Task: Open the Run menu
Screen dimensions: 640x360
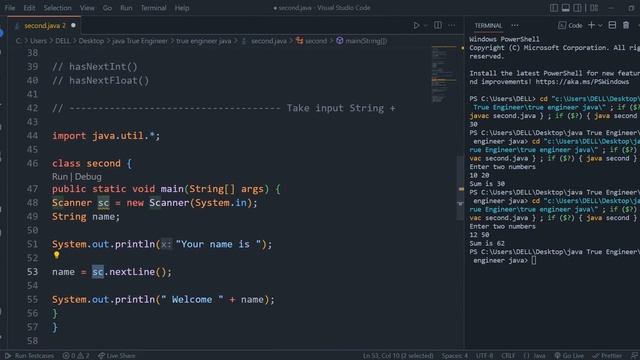Action: 126,8
